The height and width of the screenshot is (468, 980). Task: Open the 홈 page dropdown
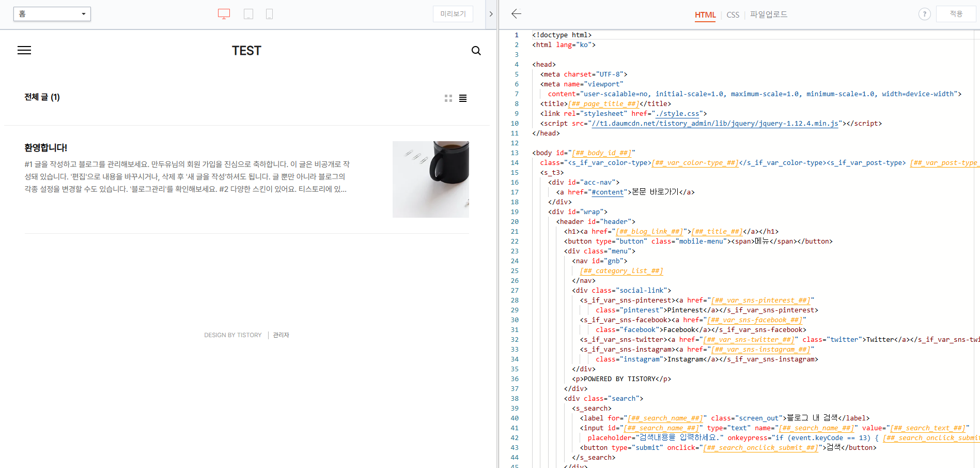click(x=52, y=14)
